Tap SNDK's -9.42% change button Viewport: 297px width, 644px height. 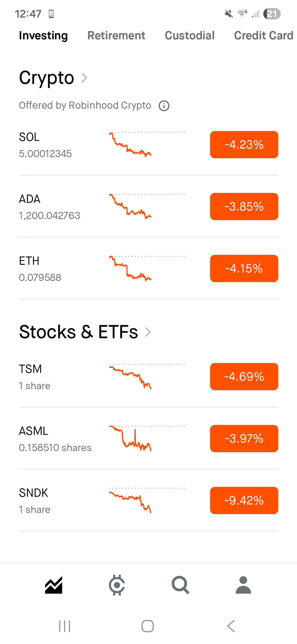tap(244, 501)
